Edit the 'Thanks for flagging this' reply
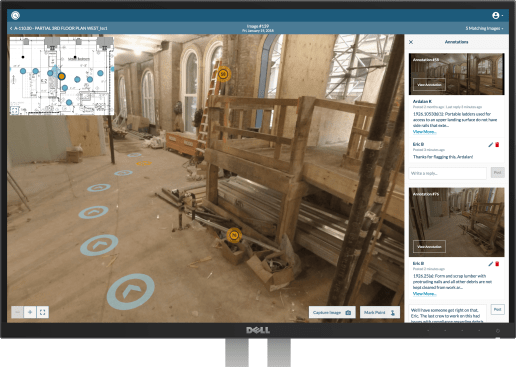The image size is (516, 367). 490,145
